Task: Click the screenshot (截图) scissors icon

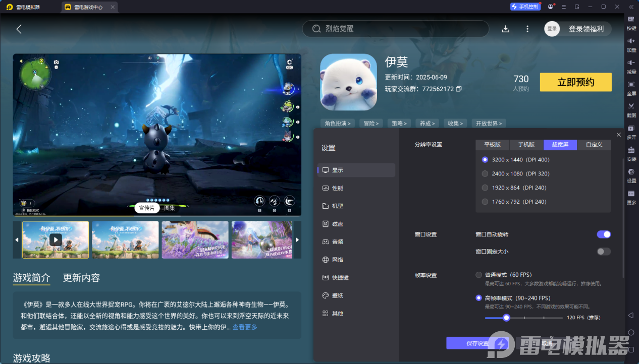Action: coord(631,106)
